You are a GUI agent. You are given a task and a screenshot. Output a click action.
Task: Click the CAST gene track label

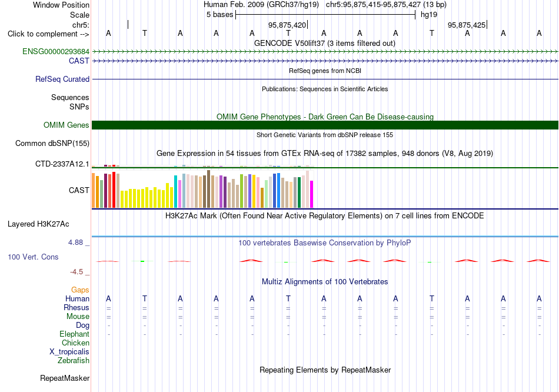(79, 61)
